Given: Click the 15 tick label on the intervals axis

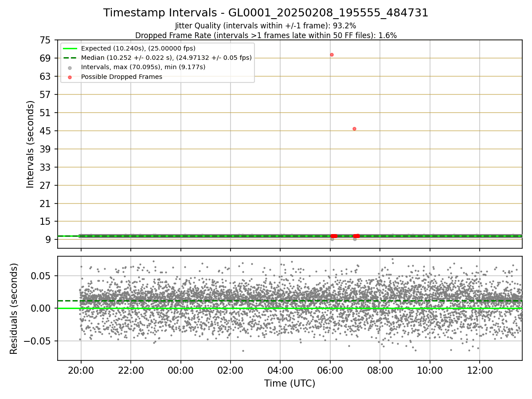Looking at the screenshot, I should tap(46, 222).
